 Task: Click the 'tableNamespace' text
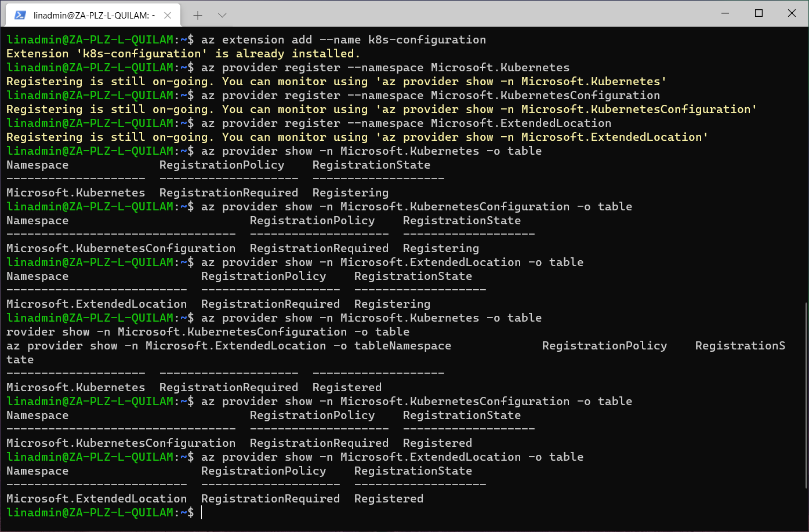[x=403, y=346]
